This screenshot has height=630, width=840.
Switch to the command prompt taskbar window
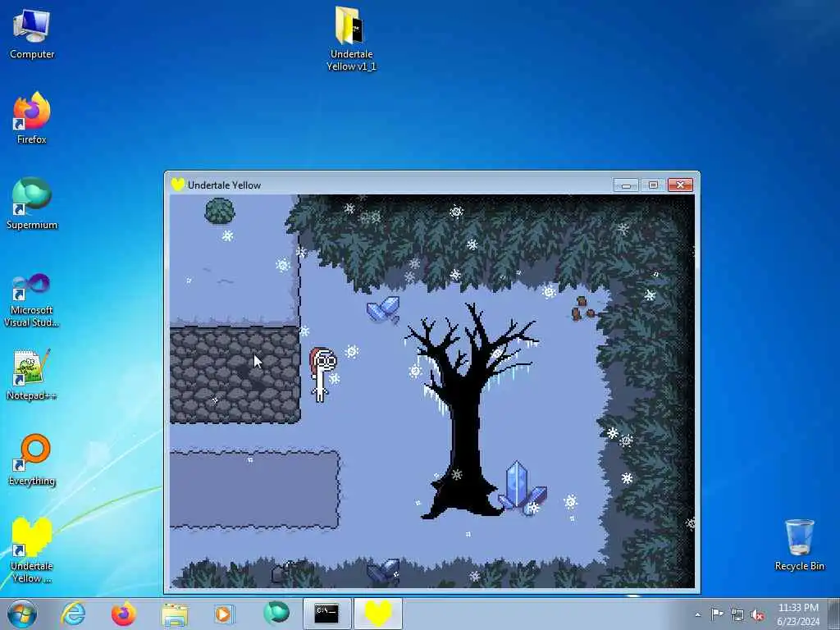coord(326,614)
